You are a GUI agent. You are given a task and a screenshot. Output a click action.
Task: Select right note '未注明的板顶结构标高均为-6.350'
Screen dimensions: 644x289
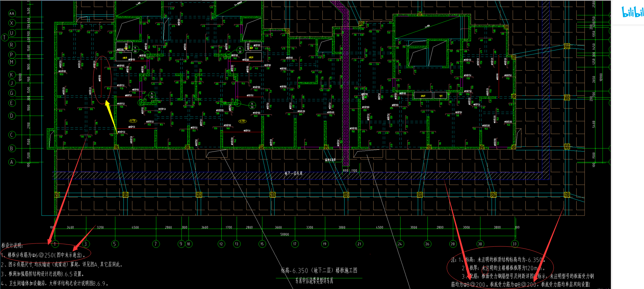click(511, 260)
